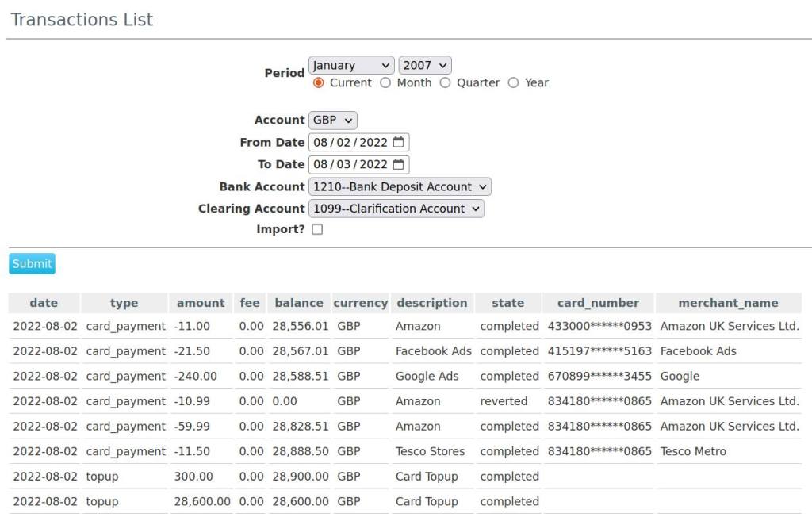Viewport: 812px width, 517px height.
Task: Click the Submit button
Action: 32,264
